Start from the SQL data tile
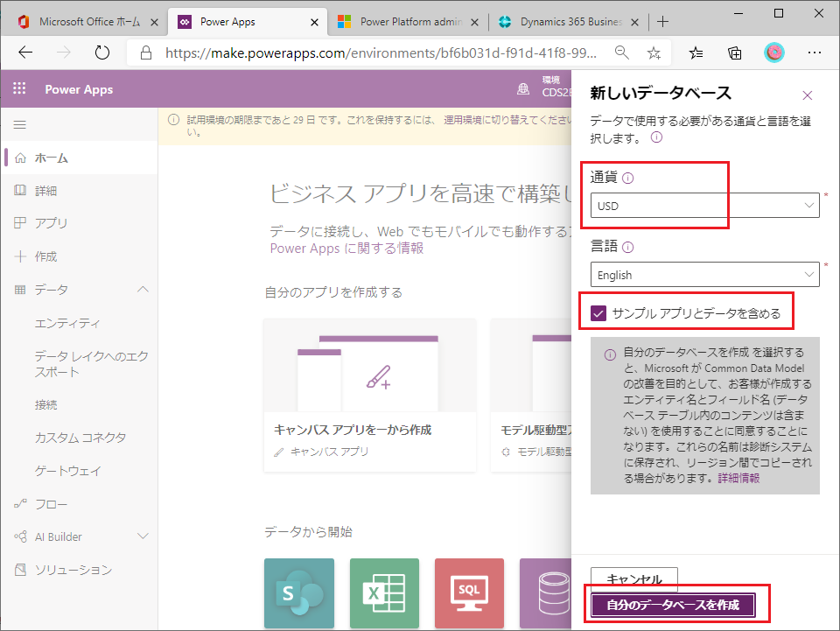Screen dimensions: 840x631 (x=469, y=593)
